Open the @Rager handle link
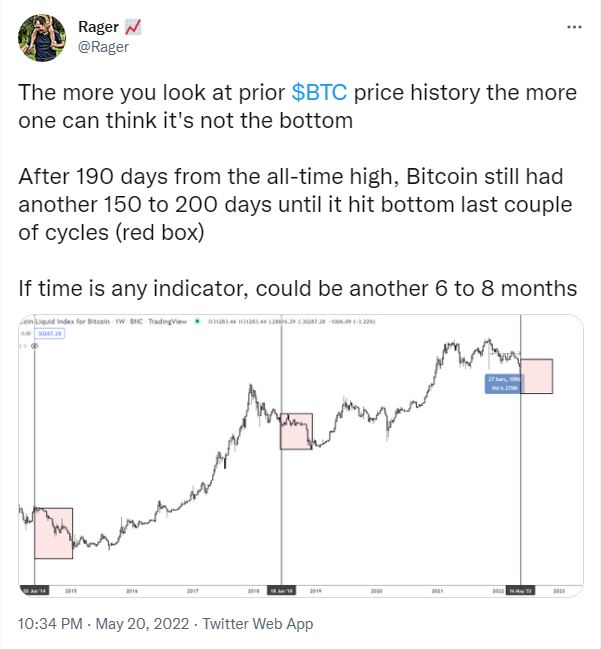 [103, 47]
